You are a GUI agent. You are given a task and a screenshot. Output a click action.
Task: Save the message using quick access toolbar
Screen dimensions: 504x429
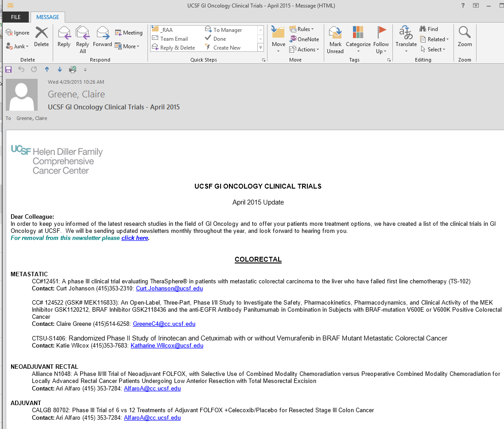(x=9, y=70)
